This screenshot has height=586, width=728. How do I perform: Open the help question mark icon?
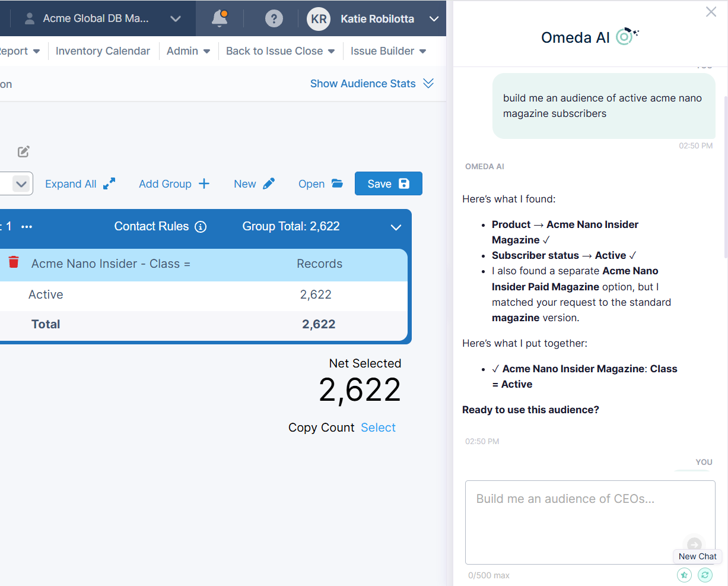point(274,18)
